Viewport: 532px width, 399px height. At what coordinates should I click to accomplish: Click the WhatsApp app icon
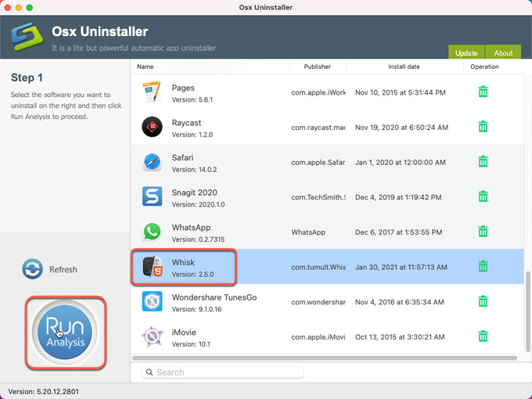152,232
